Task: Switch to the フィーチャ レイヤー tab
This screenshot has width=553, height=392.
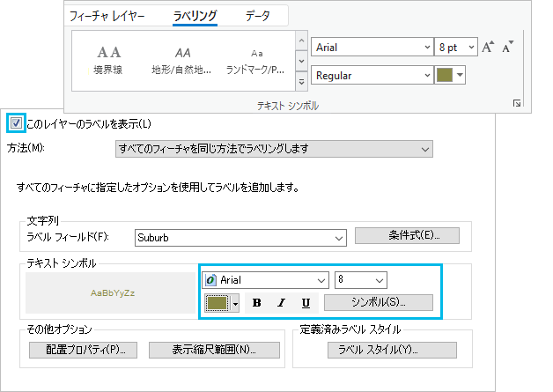Action: 107,16
